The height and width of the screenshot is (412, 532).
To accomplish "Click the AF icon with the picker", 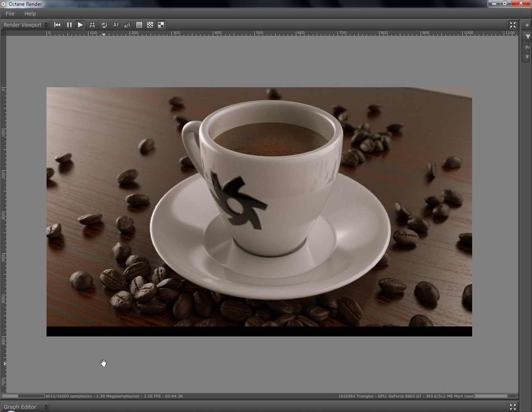I will click(127, 25).
